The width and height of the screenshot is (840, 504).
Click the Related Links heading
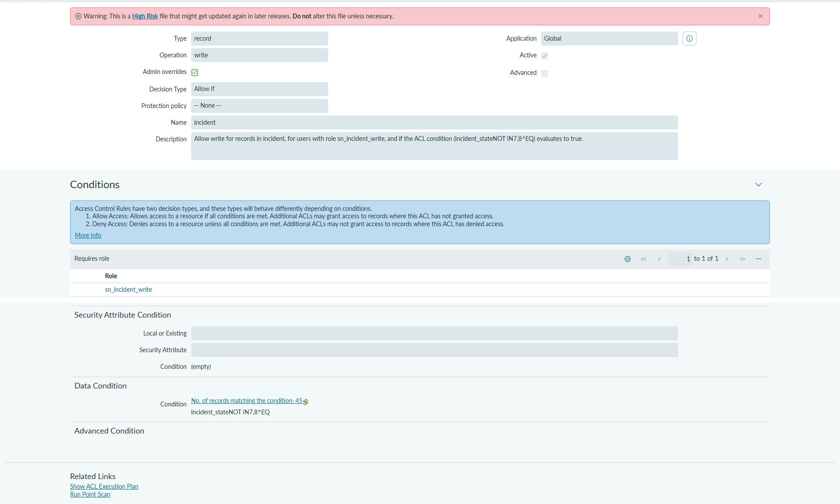(93, 476)
